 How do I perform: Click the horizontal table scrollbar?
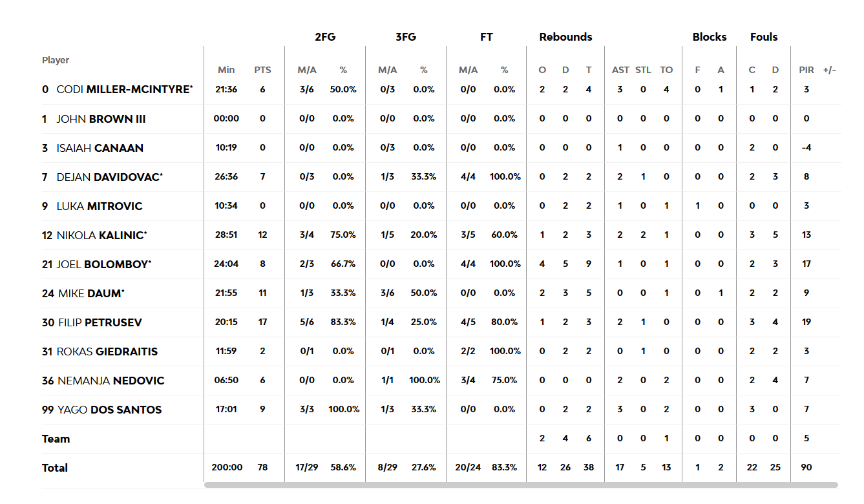[521, 485]
